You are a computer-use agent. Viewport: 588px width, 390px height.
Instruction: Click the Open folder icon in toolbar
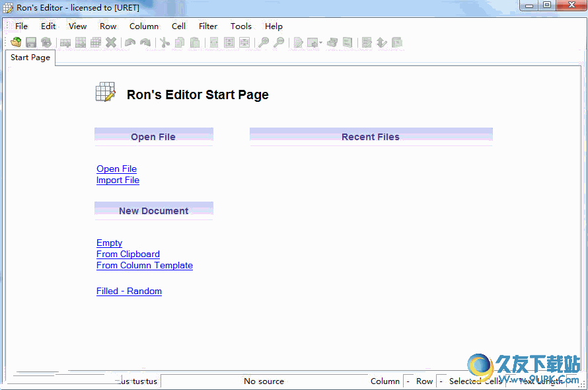tap(16, 42)
